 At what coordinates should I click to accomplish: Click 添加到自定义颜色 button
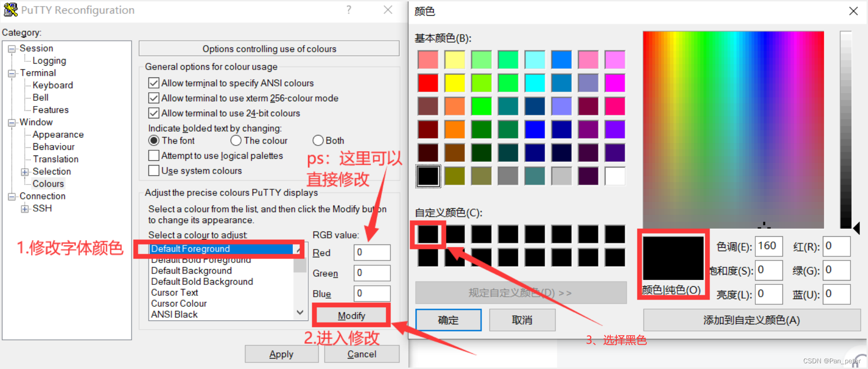[x=752, y=320]
